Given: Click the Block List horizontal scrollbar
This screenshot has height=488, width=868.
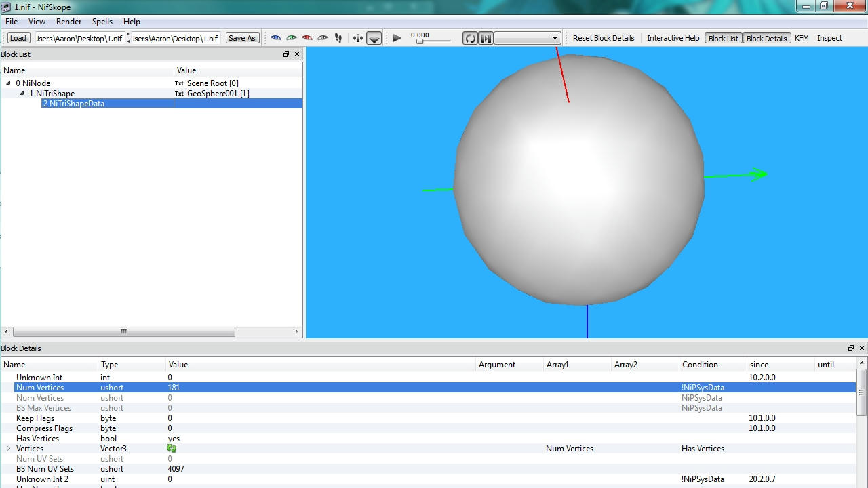Looking at the screenshot, I should [123, 331].
